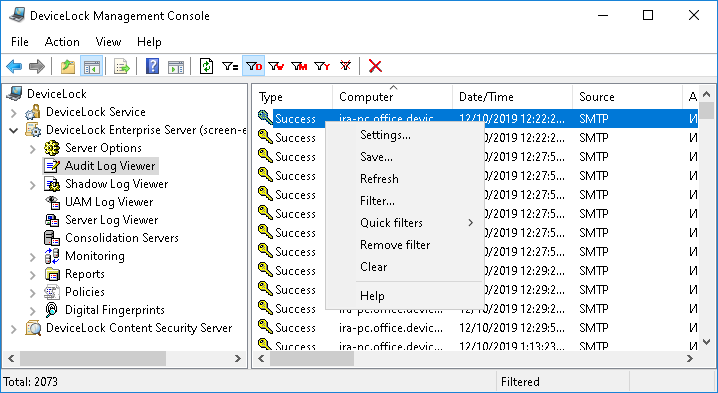Click the Back arrow toolbar icon
718x393 pixels.
[14, 66]
